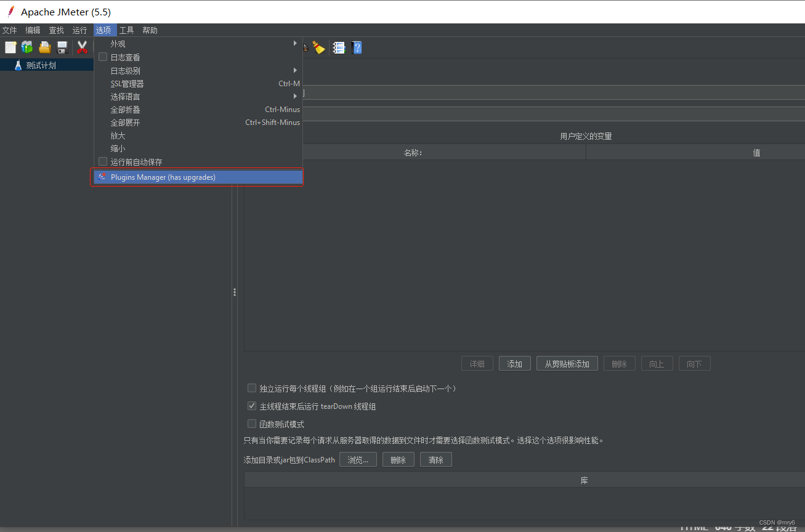Viewport: 805px width, 532px height.
Task: Open the 帮助 menu
Action: tap(150, 30)
